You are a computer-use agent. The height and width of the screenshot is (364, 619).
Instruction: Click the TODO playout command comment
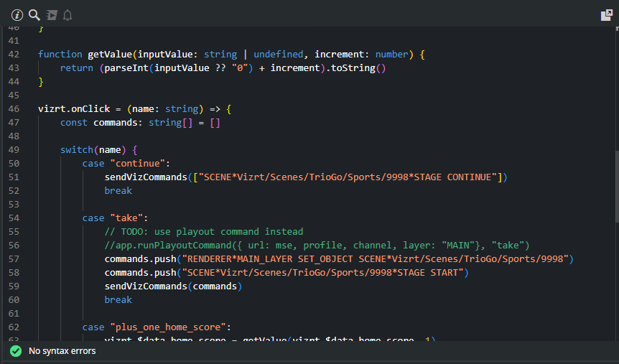pyautogui.click(x=204, y=231)
